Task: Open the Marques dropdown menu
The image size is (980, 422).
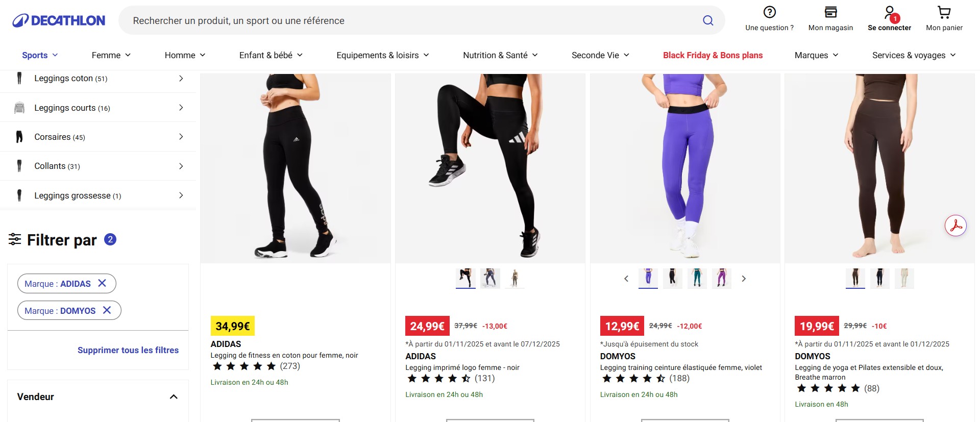Action: pyautogui.click(x=816, y=55)
